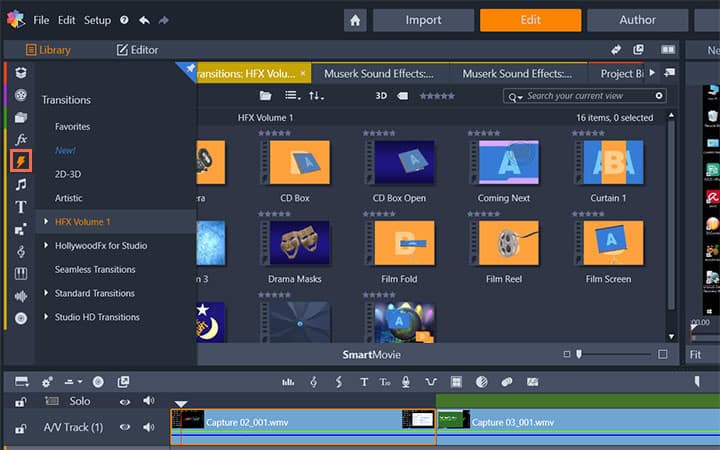Toggle visibility eye on Solo track
The image size is (720, 450).
(125, 402)
